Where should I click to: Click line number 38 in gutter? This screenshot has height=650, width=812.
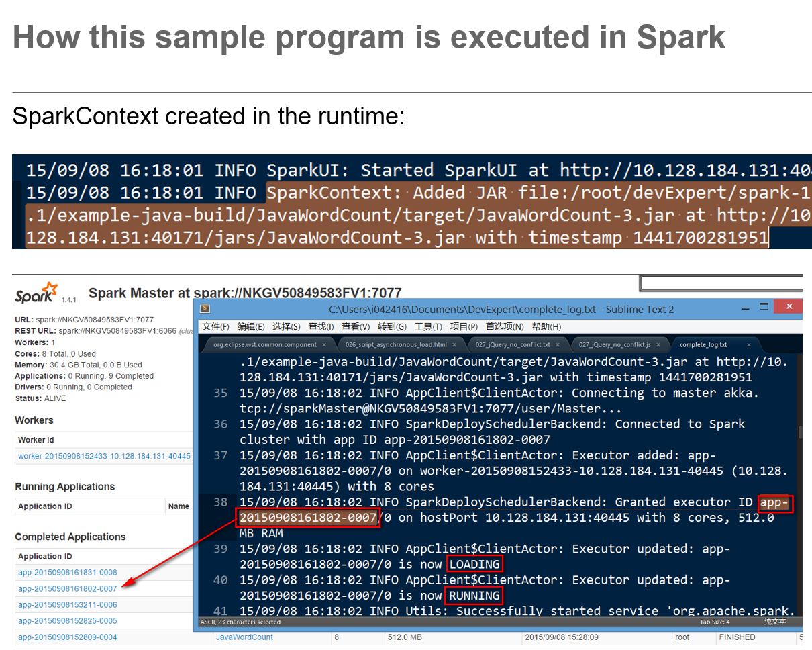(x=221, y=502)
